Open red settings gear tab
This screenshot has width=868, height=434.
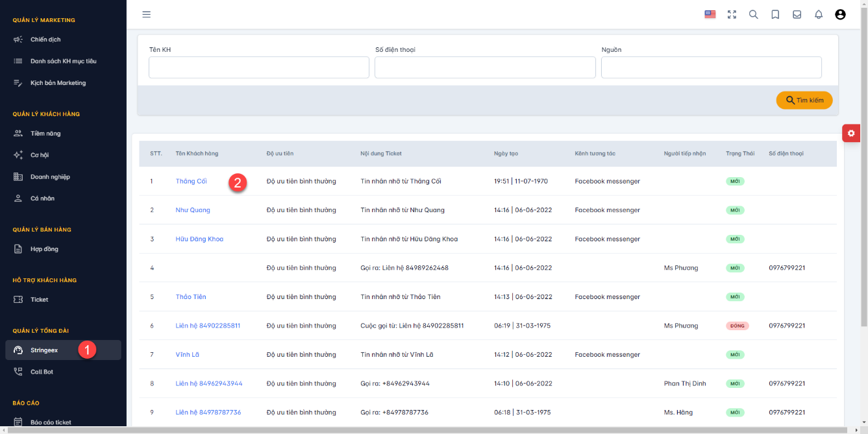tap(851, 133)
